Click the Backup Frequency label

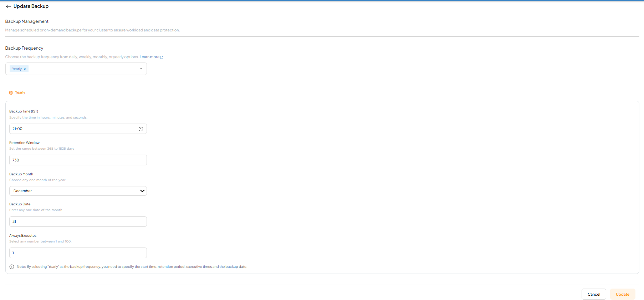(x=24, y=48)
